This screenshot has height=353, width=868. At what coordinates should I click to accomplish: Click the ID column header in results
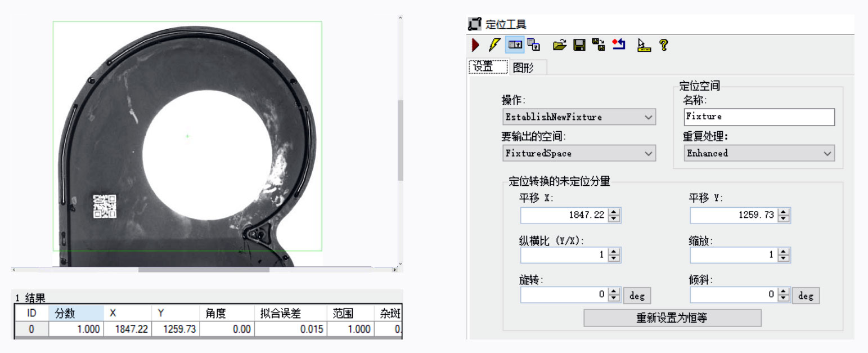click(x=32, y=314)
